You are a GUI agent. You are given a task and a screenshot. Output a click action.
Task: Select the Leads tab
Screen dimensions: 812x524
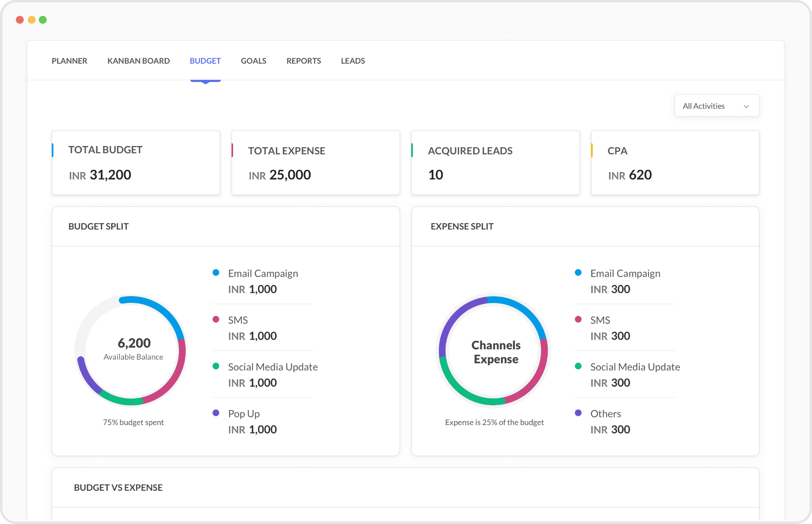click(353, 61)
